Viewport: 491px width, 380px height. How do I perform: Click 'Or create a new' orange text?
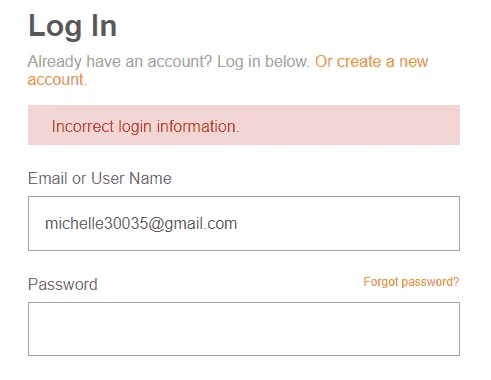pyautogui.click(x=372, y=62)
